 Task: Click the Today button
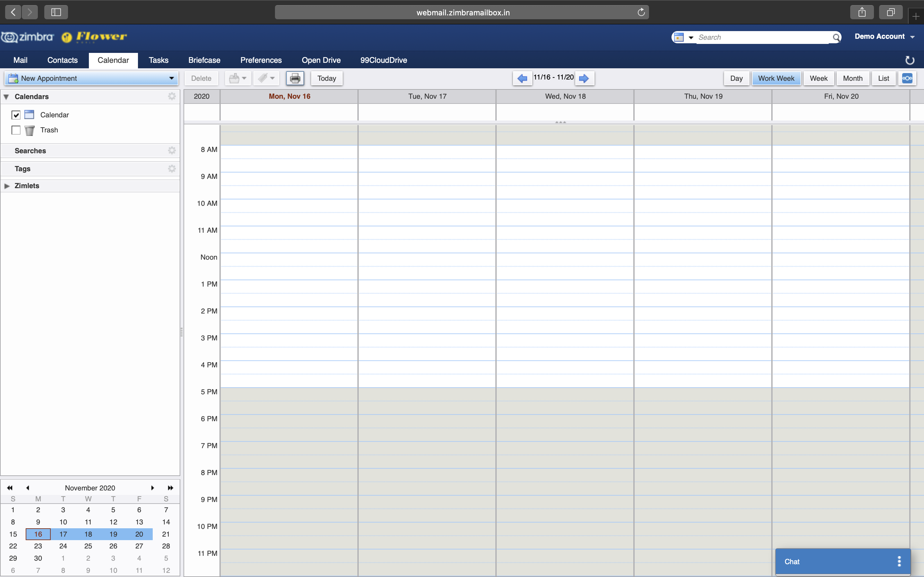click(x=327, y=78)
